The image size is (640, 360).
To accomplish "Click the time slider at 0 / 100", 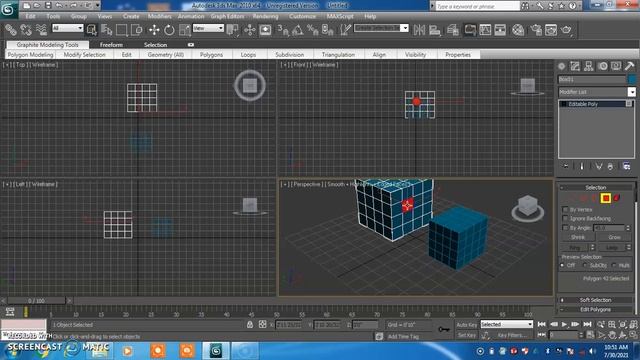I will [x=36, y=301].
